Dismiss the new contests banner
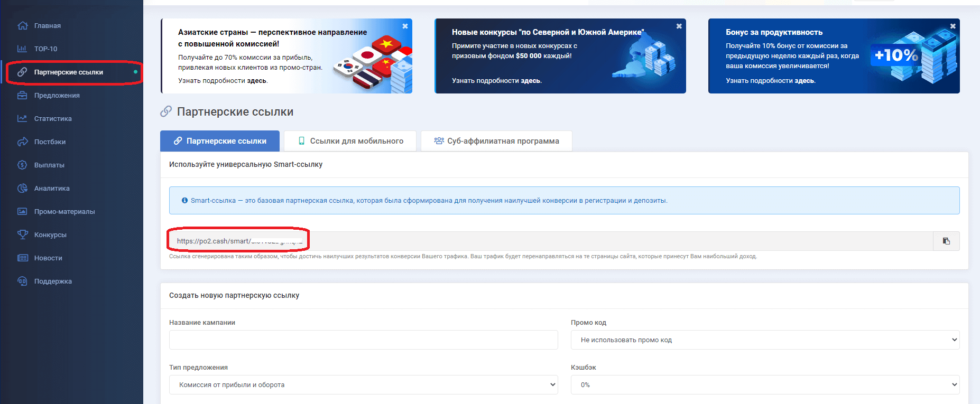Image resolution: width=980 pixels, height=404 pixels. coord(679,26)
